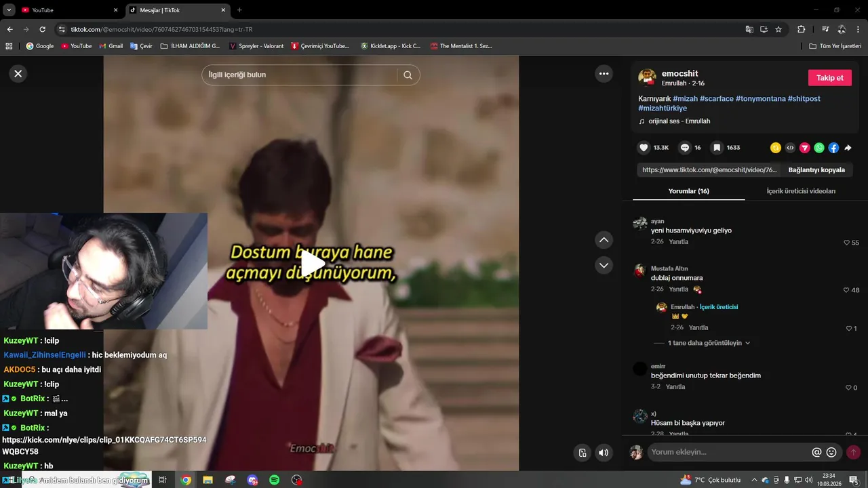This screenshot has height=488, width=868.
Task: Open the three-dot video options menu
Action: (604, 74)
